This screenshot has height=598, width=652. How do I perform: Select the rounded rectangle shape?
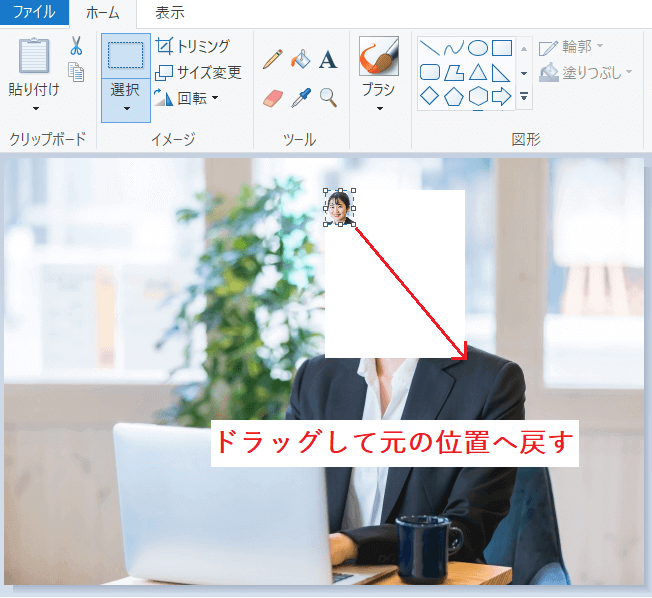tap(430, 72)
